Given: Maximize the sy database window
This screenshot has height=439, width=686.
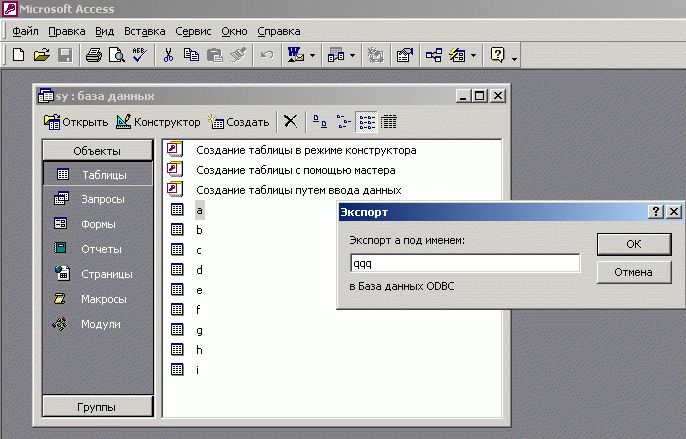Looking at the screenshot, I should [480, 96].
